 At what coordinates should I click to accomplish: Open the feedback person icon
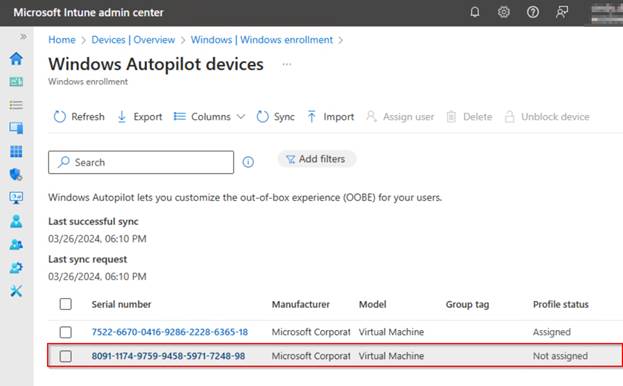pyautogui.click(x=562, y=12)
